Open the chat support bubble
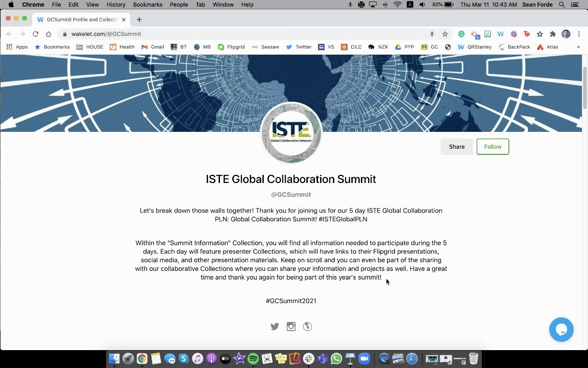Screen dimensions: 588x368 pyautogui.click(x=561, y=330)
